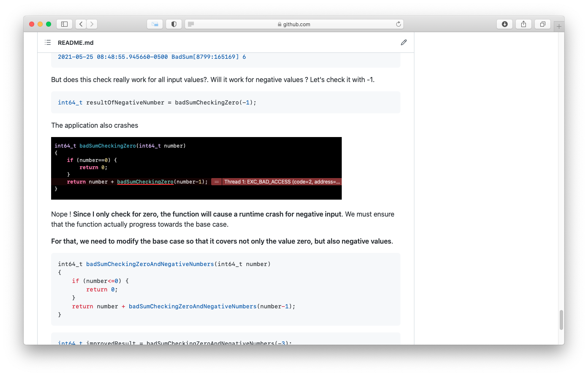This screenshot has height=376, width=588.
Task: Open a new tab with the plus button
Action: pos(559,26)
